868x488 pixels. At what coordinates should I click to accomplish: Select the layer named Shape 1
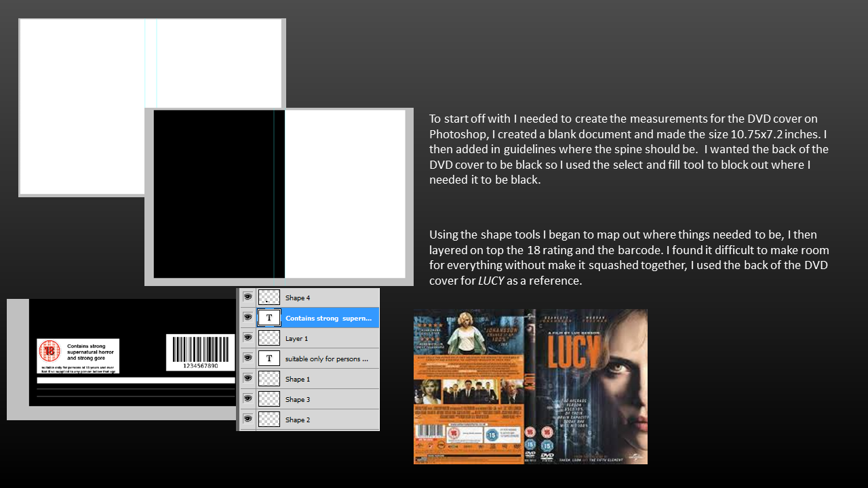tap(298, 379)
